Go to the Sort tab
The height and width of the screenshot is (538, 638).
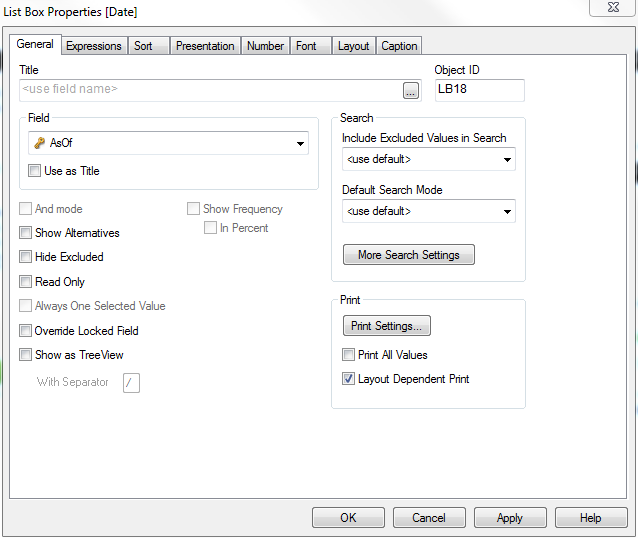pyautogui.click(x=144, y=46)
